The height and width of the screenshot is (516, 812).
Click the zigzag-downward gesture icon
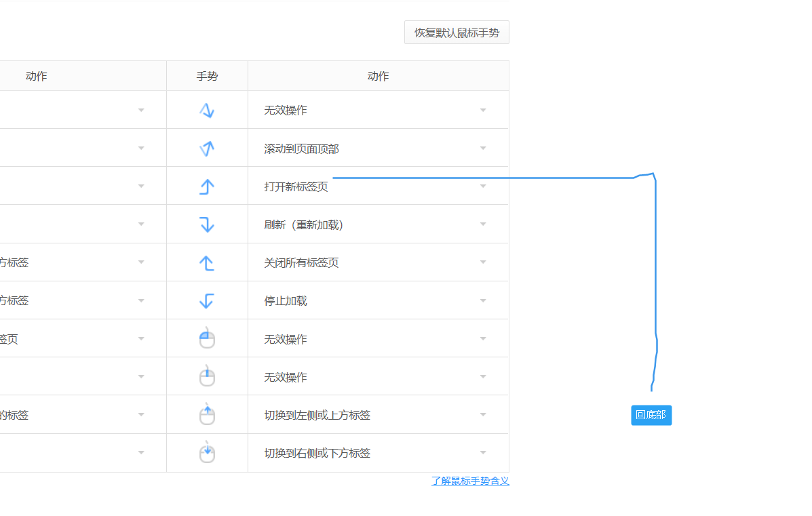point(207,111)
